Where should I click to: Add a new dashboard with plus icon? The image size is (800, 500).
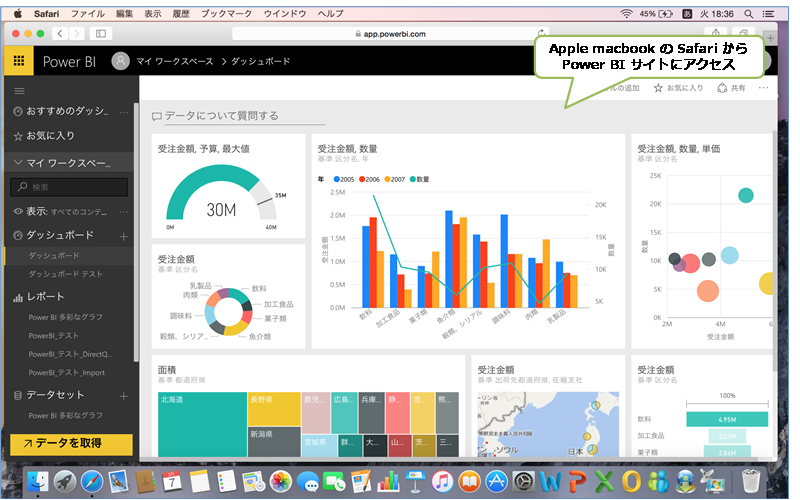tap(123, 236)
